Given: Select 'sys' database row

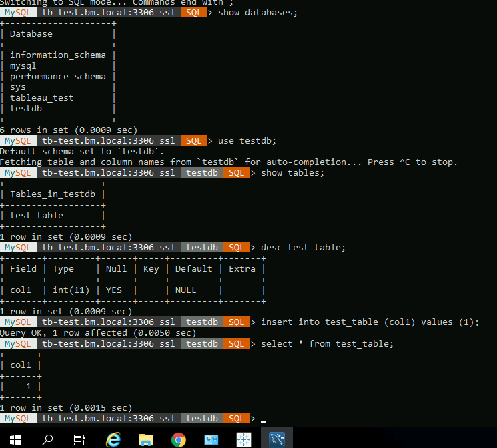Looking at the screenshot, I should (x=18, y=87).
